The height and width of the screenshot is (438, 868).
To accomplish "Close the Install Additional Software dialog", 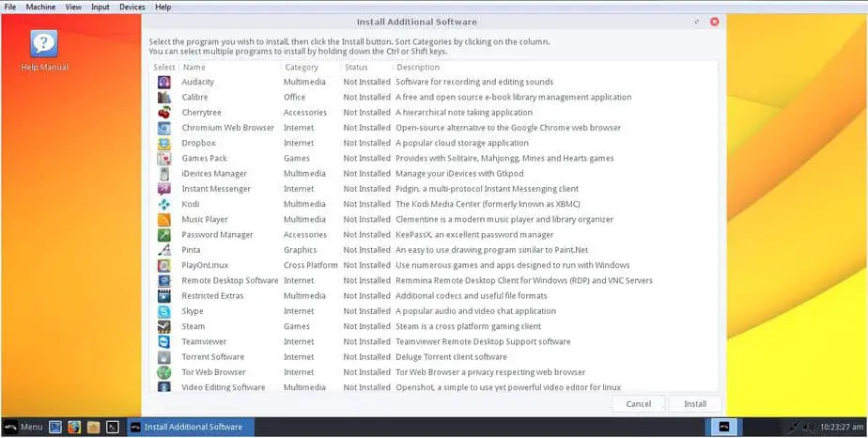I will click(714, 23).
